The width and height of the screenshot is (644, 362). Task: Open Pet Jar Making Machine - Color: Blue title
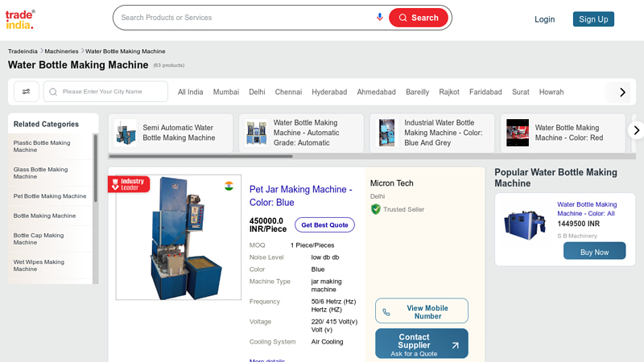point(300,195)
